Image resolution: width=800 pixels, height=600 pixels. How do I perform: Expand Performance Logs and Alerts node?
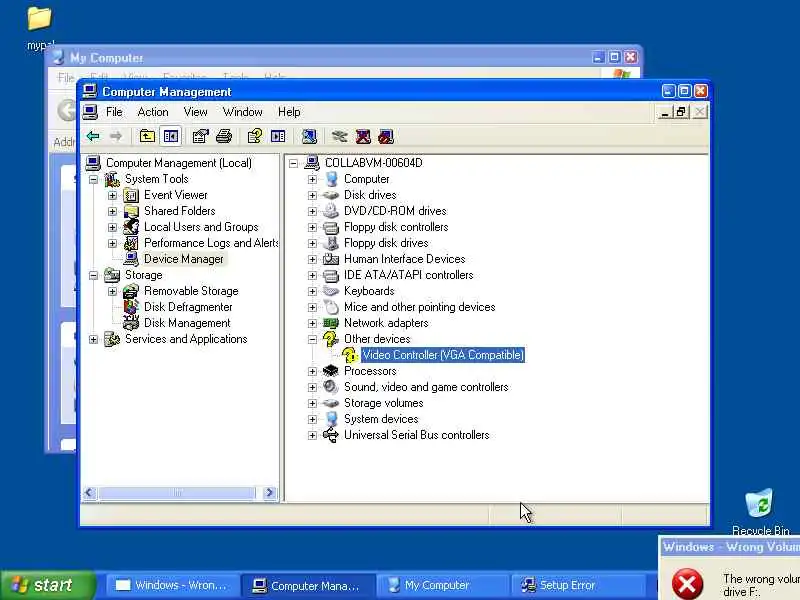click(x=112, y=243)
